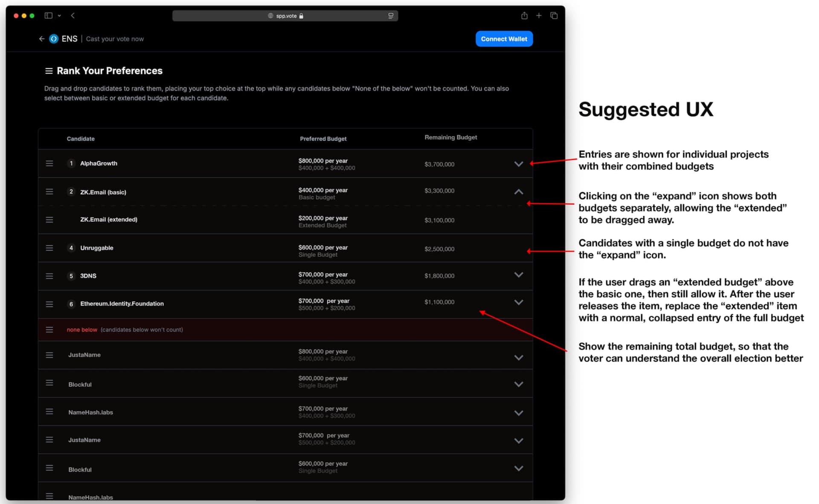The width and height of the screenshot is (819, 504).
Task: Select the Unruggable candidate name
Action: click(97, 248)
